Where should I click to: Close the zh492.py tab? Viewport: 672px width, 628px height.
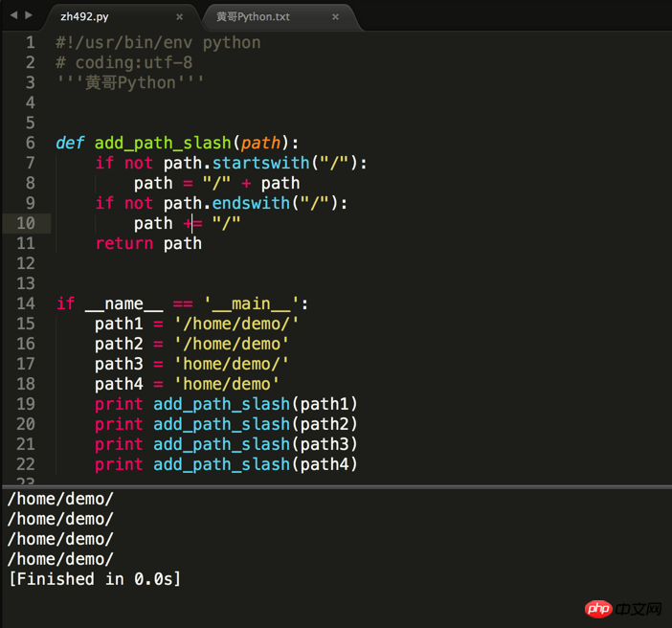(179, 17)
